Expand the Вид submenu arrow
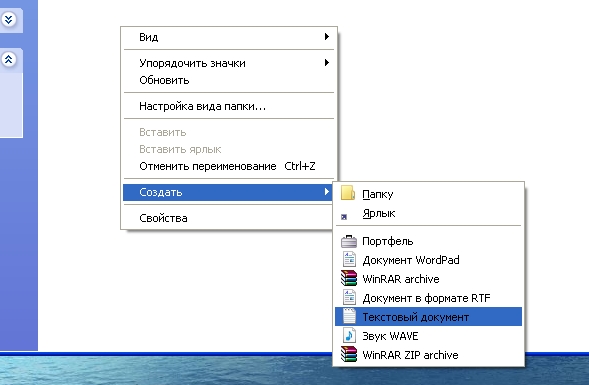Screen dimensions: 589x385 [327, 36]
